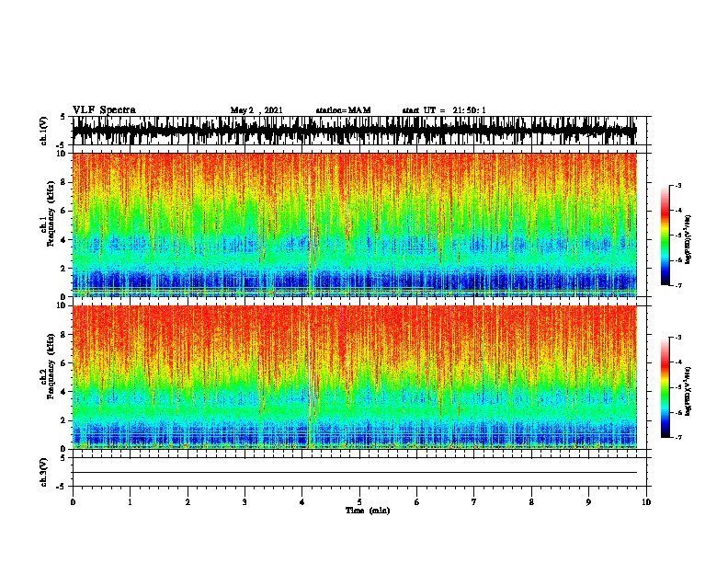The width and height of the screenshot is (728, 563).
Task: Click the time axis tick label "5"
Action: [359, 502]
